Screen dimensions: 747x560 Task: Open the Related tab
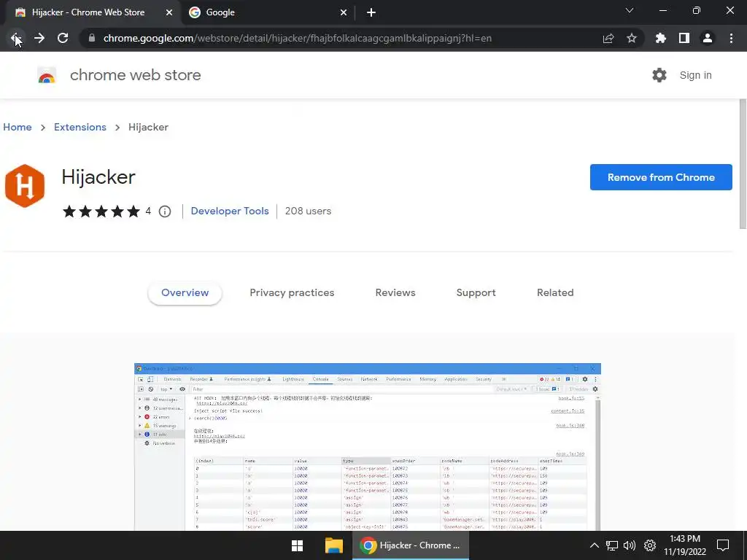(555, 293)
